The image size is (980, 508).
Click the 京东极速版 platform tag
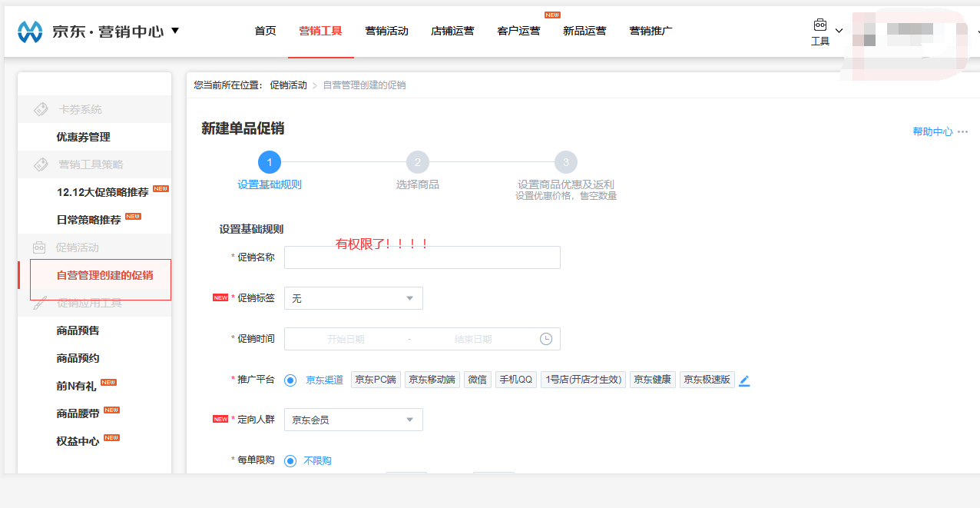click(707, 380)
